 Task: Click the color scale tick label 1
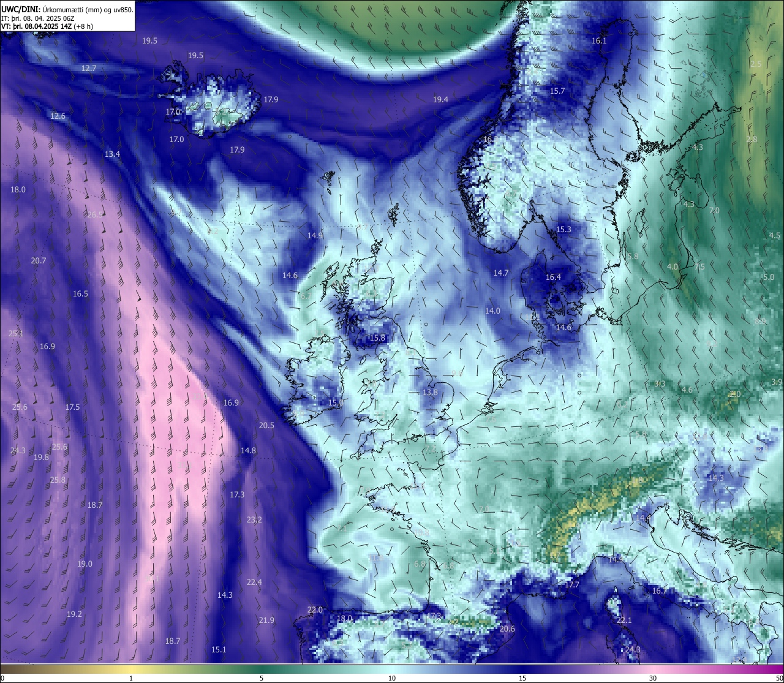[131, 678]
